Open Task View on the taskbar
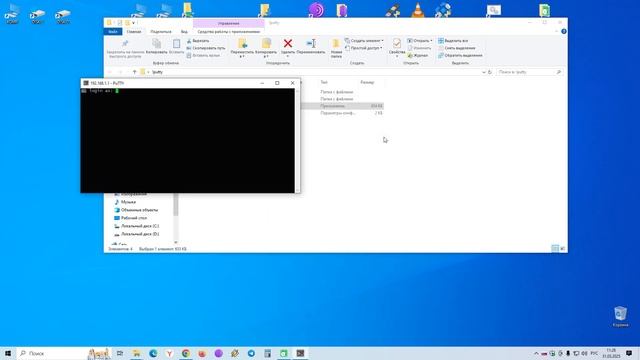640x360 pixels. [120, 353]
